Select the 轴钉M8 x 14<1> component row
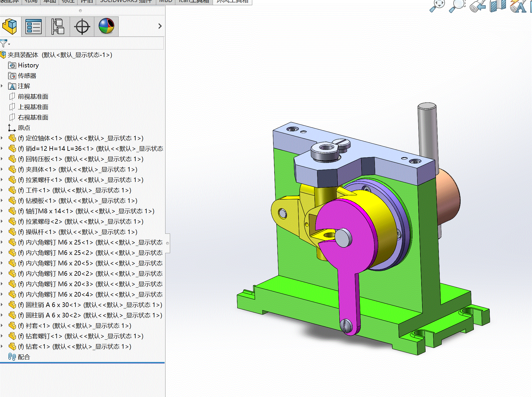 86,211
